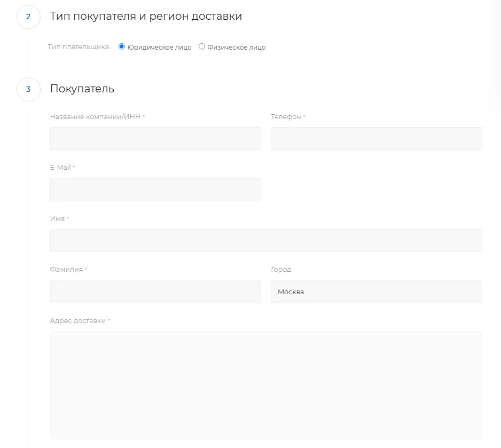Click the Телефон field label

tap(286, 117)
